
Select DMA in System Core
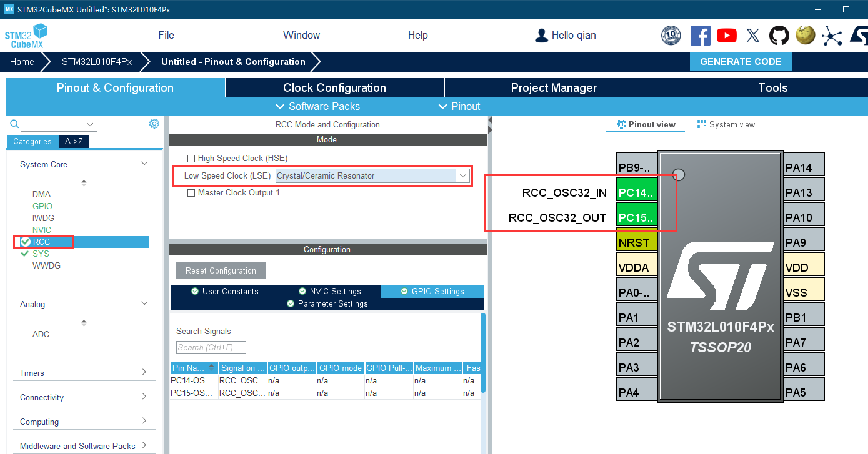[x=41, y=194]
